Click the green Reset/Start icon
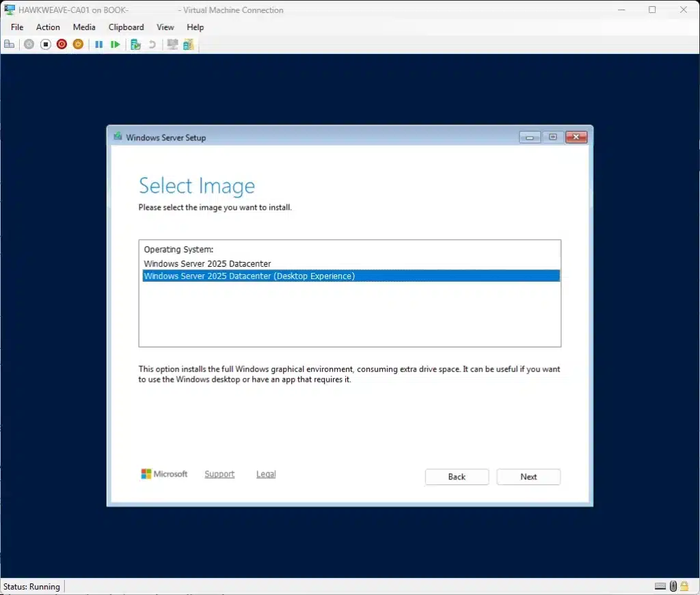Viewport: 700px width, 595px height. pos(116,44)
